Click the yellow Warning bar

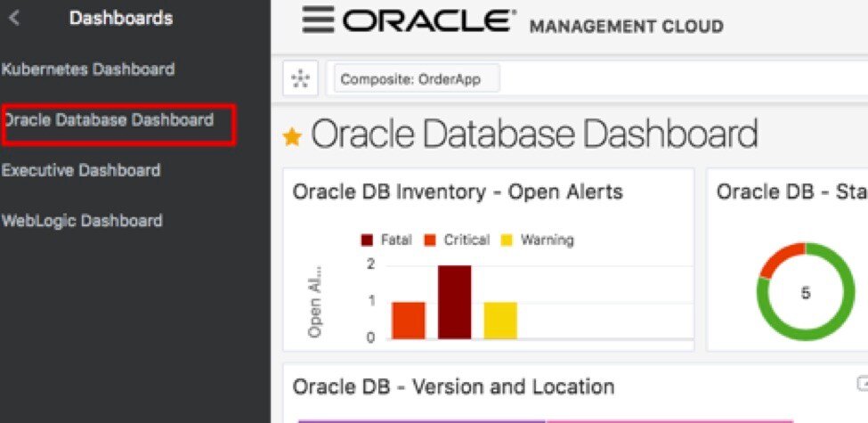(500, 320)
